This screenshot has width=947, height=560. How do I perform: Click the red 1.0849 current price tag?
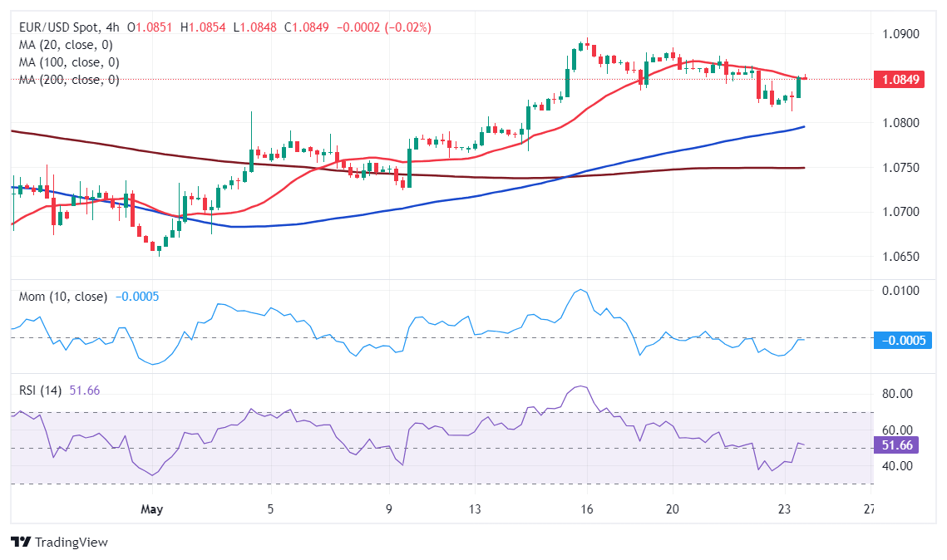point(898,80)
